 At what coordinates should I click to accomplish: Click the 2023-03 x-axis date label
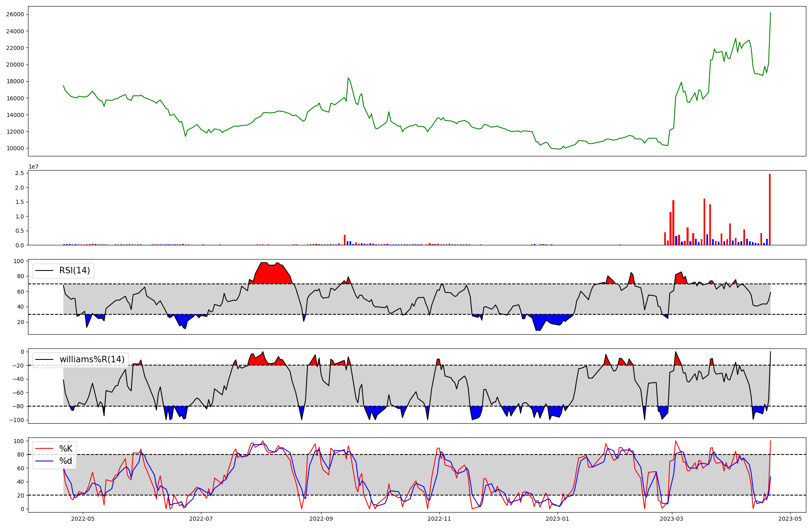(672, 519)
